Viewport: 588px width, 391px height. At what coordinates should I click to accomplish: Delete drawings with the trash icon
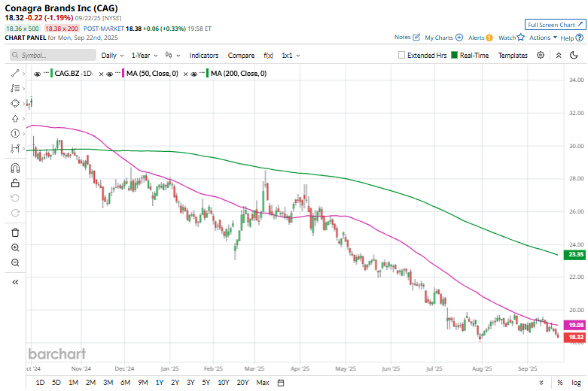[15, 232]
